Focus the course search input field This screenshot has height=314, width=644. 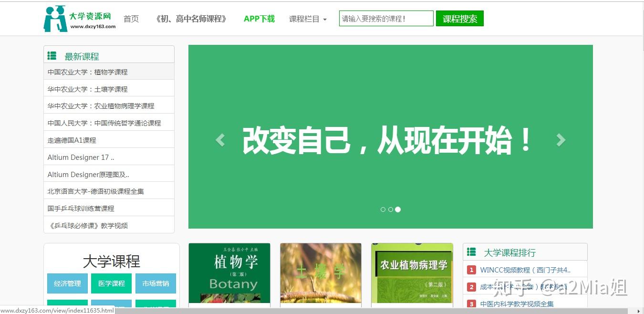pos(386,19)
